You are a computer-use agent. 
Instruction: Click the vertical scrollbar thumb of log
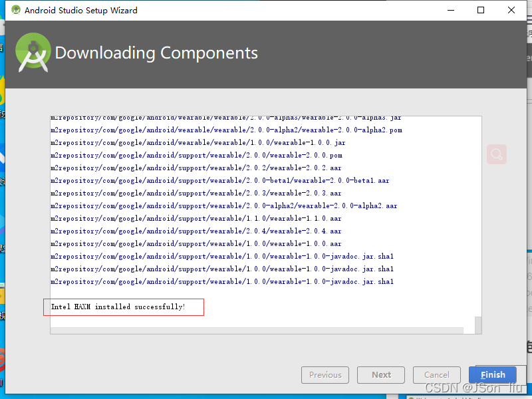(x=478, y=325)
